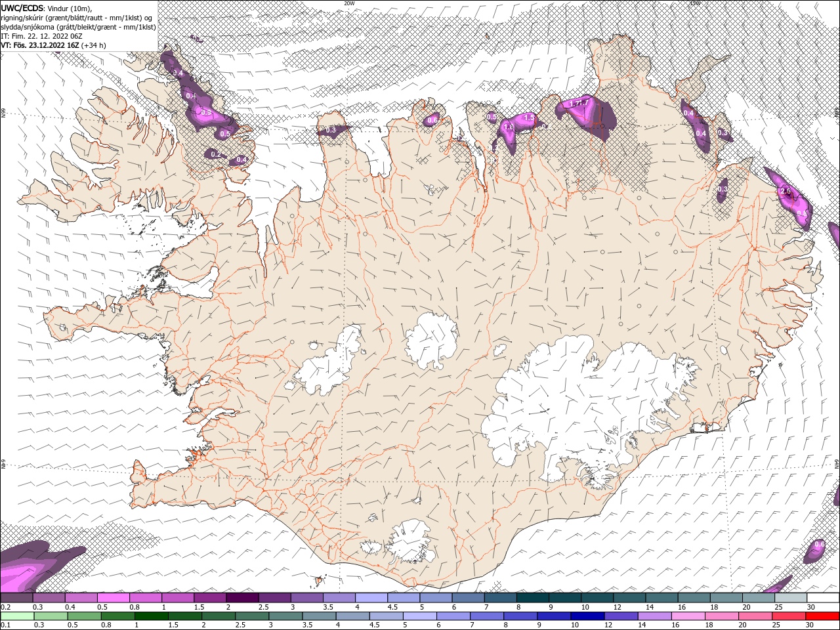Click the UWC/ECDS title text

click(22, 8)
